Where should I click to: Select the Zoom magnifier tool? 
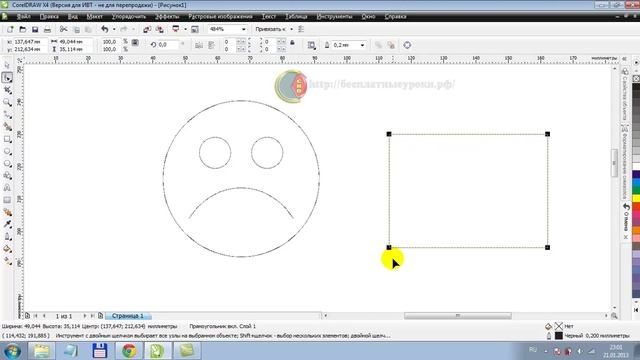coord(7,102)
